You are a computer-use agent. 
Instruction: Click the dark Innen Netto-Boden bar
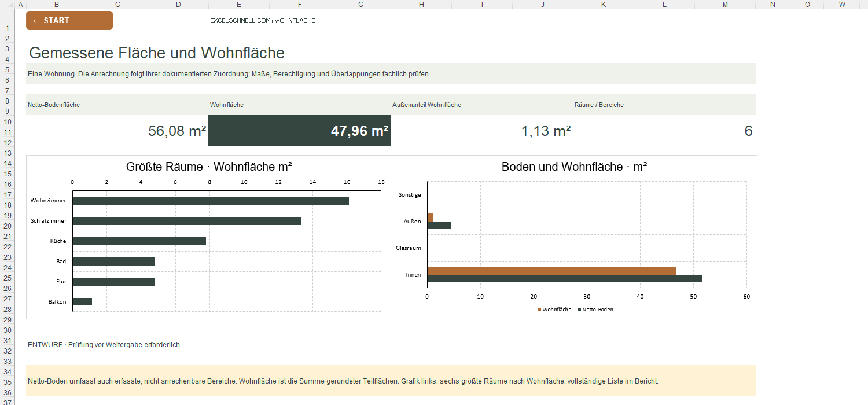click(x=565, y=279)
